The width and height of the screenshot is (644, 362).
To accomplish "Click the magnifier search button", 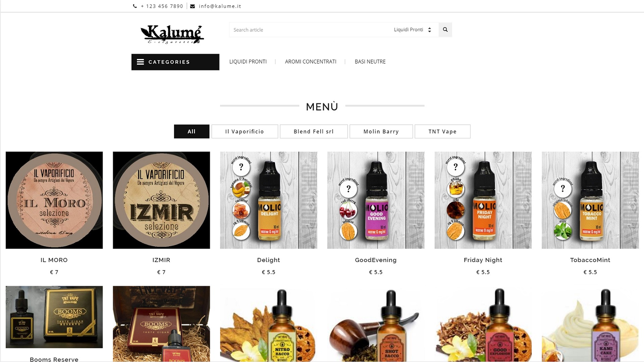I will point(445,29).
